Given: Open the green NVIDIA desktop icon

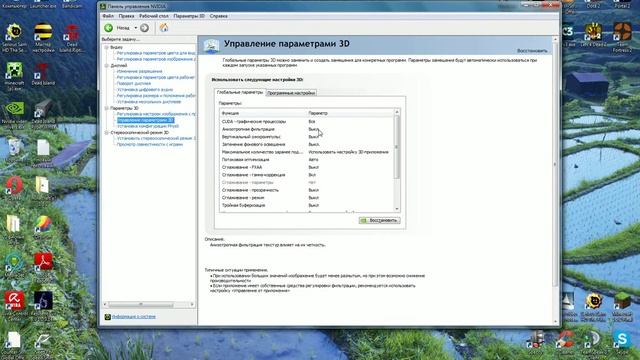Looking at the screenshot, I should pos(14,109).
